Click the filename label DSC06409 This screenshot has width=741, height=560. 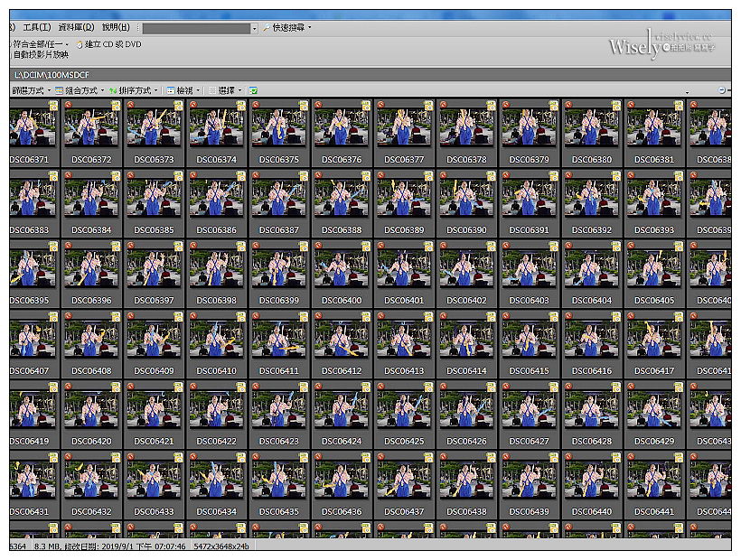[154, 370]
